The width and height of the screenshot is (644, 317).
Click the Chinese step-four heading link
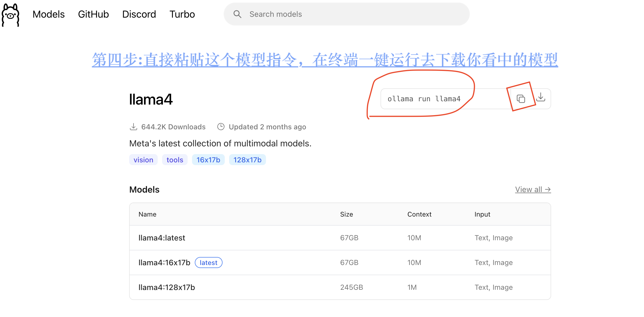pos(325,60)
